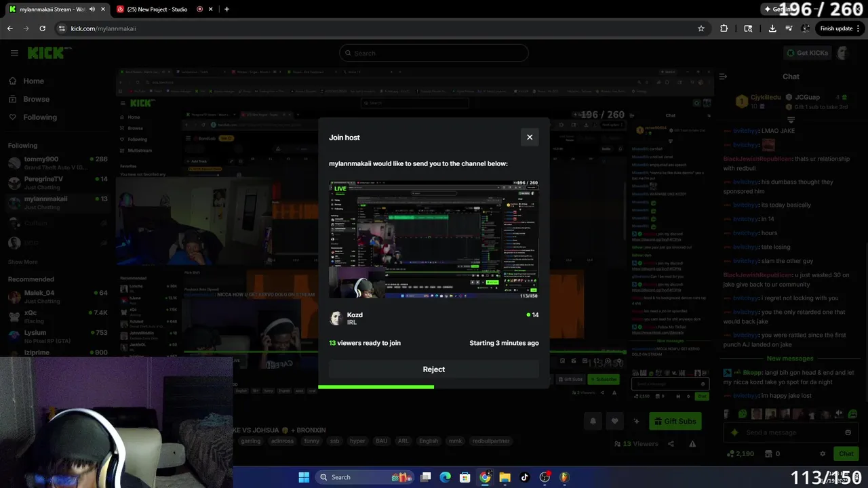Open Following in the sidebar
This screenshot has height=488, width=868.
[x=33, y=117]
